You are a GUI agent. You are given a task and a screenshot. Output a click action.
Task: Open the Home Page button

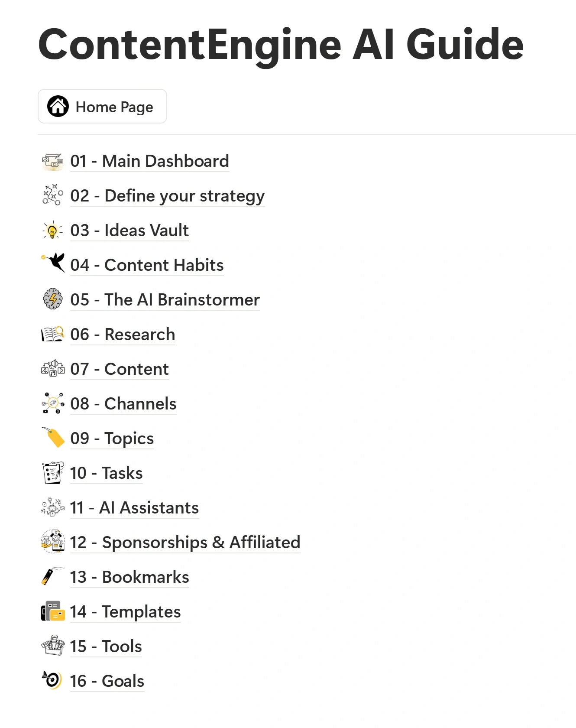102,107
